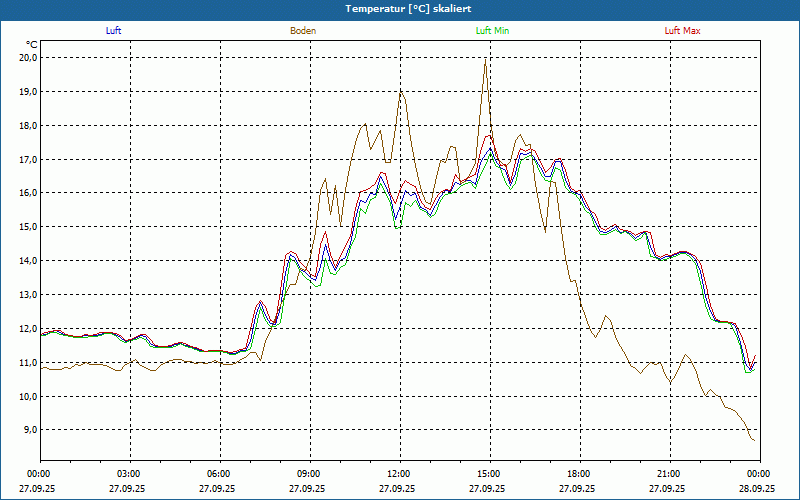Click the 12:00 time axis label
Screen dimensions: 800x500
pyautogui.click(x=399, y=474)
